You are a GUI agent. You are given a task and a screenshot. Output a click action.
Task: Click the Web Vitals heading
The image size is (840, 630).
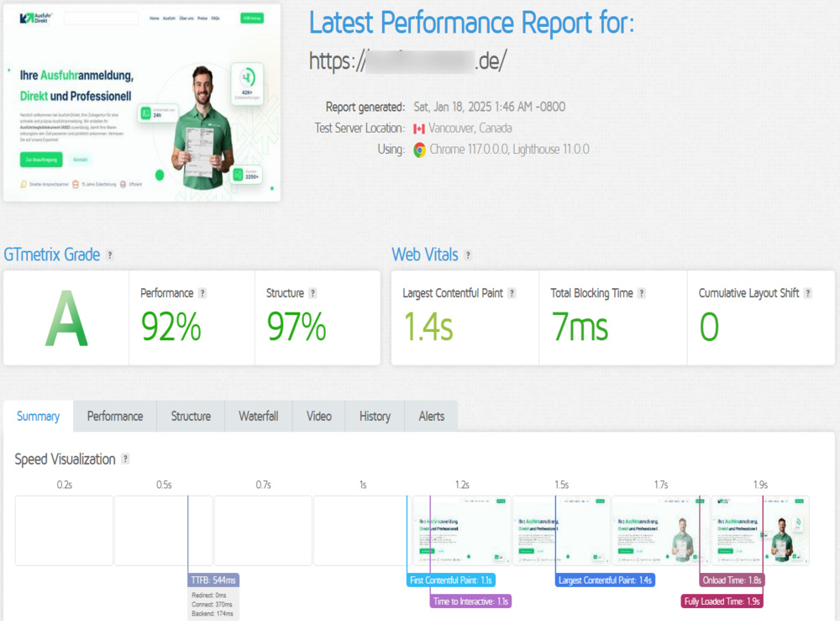pyautogui.click(x=425, y=255)
